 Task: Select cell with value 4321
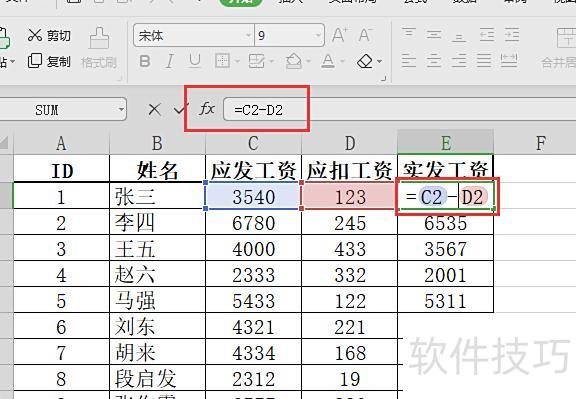(x=253, y=326)
